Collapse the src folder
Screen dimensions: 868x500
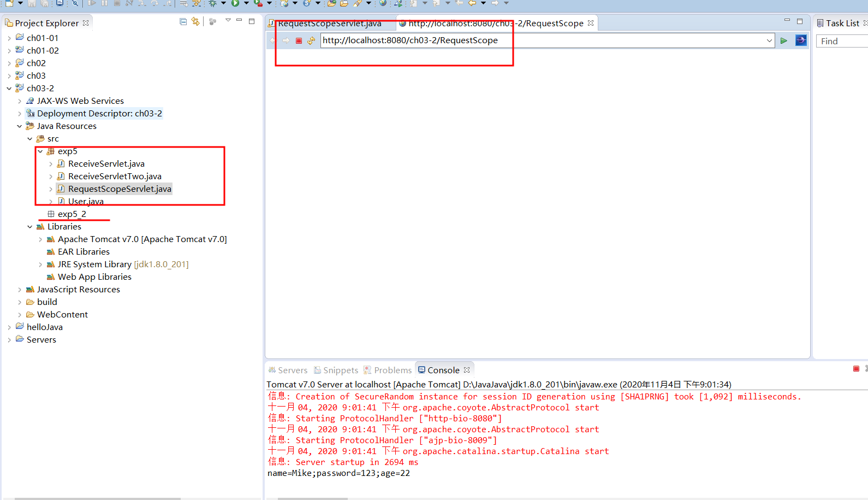pyautogui.click(x=30, y=139)
